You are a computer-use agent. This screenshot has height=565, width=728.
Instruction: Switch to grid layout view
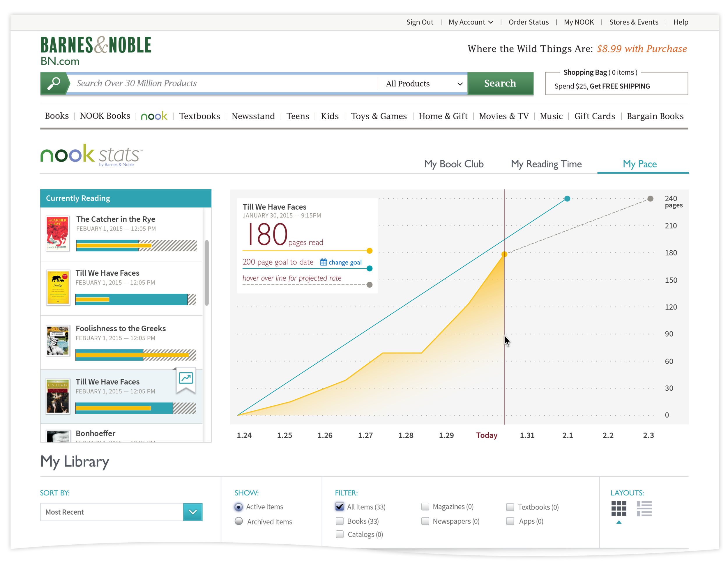coord(619,509)
